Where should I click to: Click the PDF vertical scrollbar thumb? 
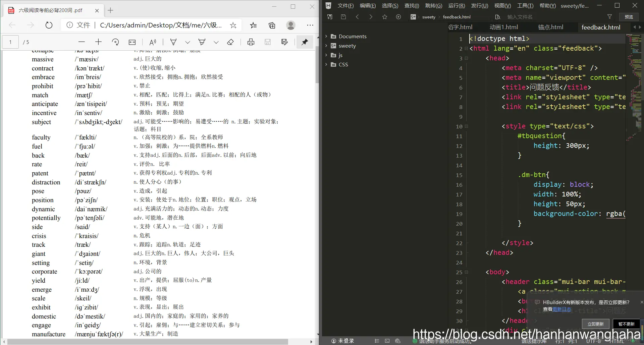pyautogui.click(x=317, y=65)
